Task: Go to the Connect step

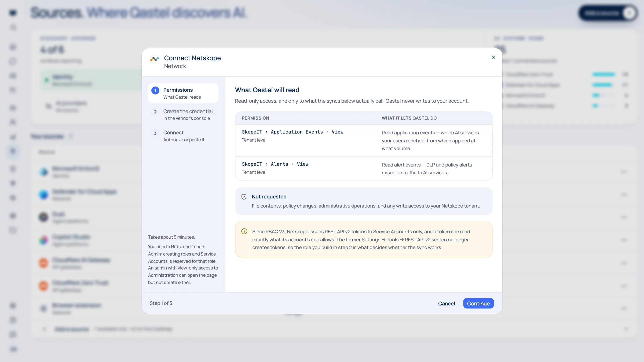Action: tap(183, 136)
